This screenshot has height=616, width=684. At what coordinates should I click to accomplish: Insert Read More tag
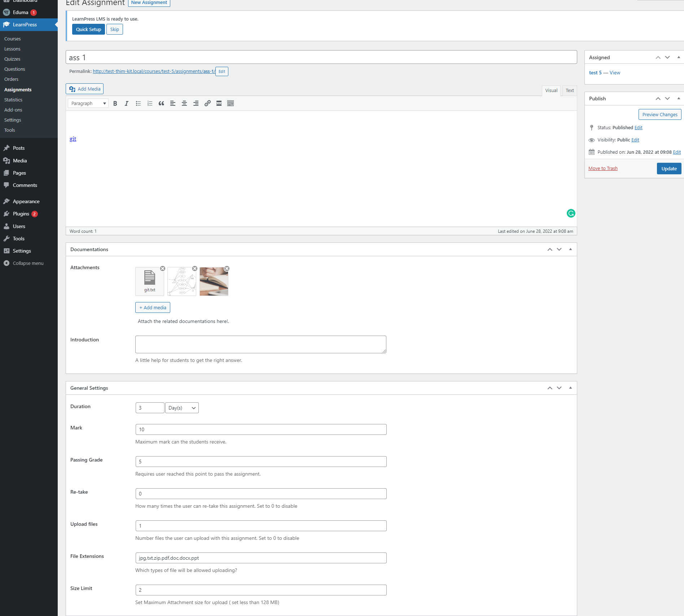pyautogui.click(x=219, y=104)
